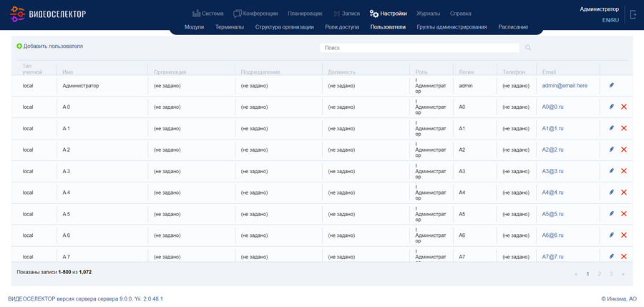The image size is (644, 307).
Task: Delete user A 1 with red cross
Action: coord(624,128)
